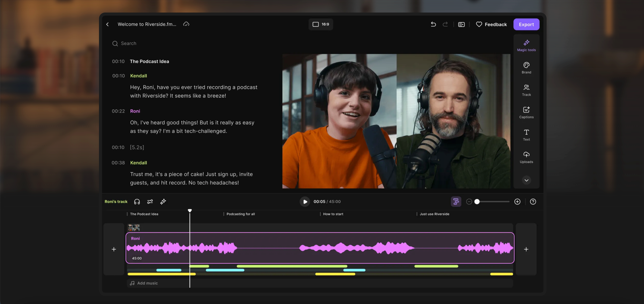Image resolution: width=644 pixels, height=304 pixels.
Task: Click the music note icon beside Add music
Action: tap(132, 283)
